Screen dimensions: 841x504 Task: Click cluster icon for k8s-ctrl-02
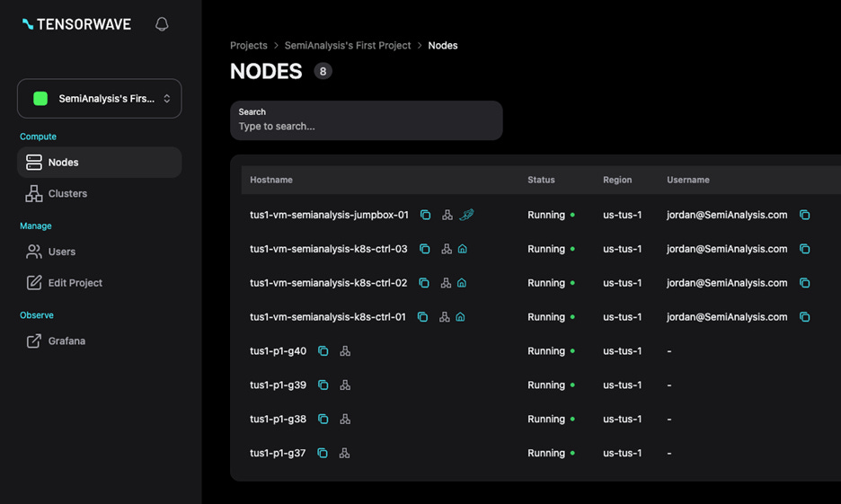pyautogui.click(x=446, y=283)
